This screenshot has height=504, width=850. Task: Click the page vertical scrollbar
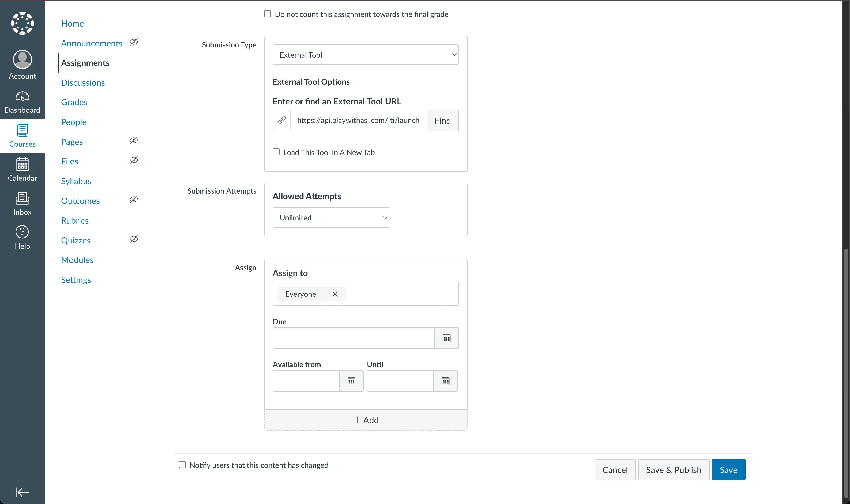(x=846, y=374)
